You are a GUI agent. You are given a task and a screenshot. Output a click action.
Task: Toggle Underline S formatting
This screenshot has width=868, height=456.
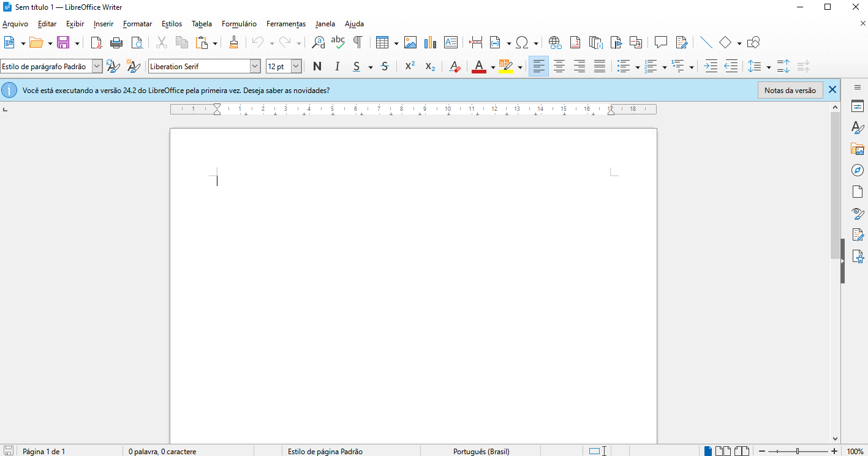coord(357,66)
